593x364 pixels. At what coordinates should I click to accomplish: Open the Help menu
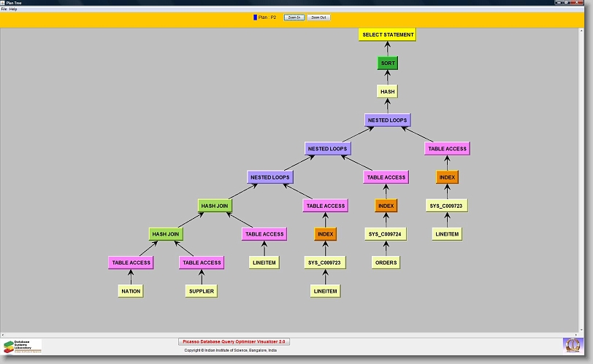click(13, 9)
